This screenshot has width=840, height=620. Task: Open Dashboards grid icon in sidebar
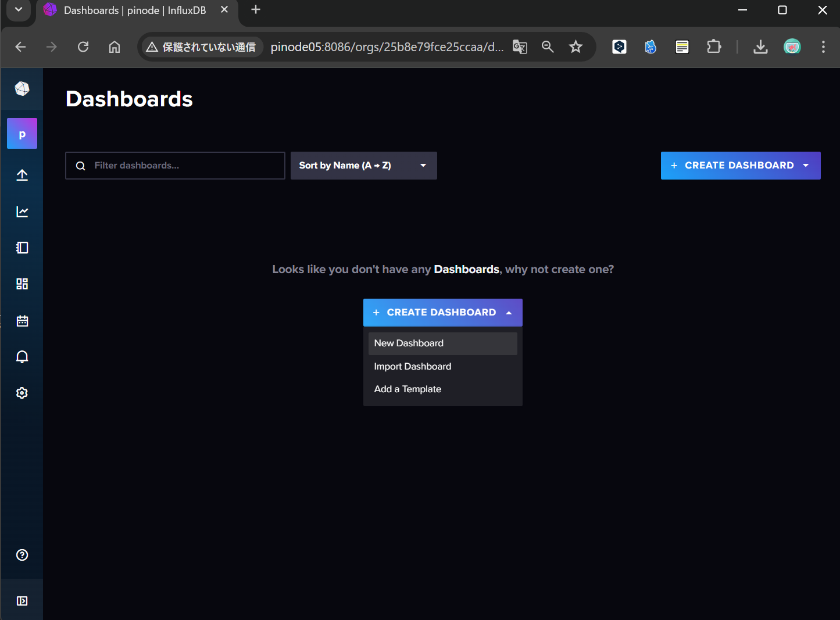[x=22, y=284]
